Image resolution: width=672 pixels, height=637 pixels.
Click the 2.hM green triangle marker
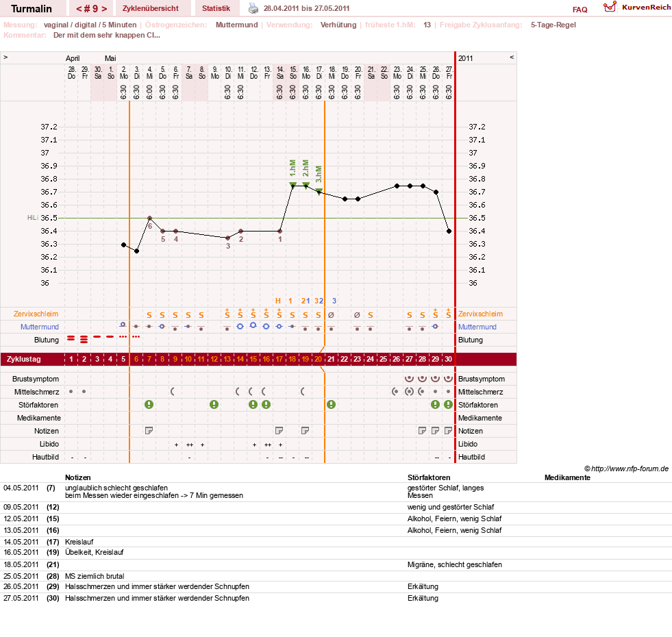(306, 185)
